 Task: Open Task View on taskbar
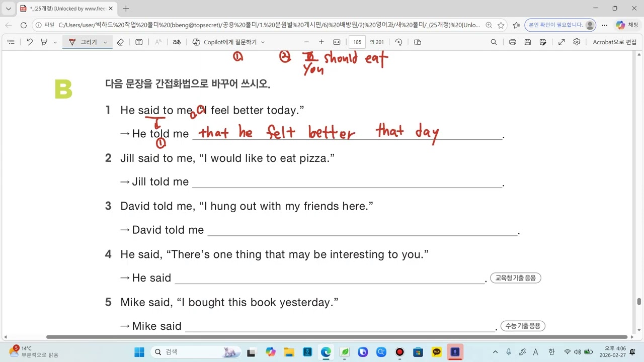pyautogui.click(x=252, y=352)
